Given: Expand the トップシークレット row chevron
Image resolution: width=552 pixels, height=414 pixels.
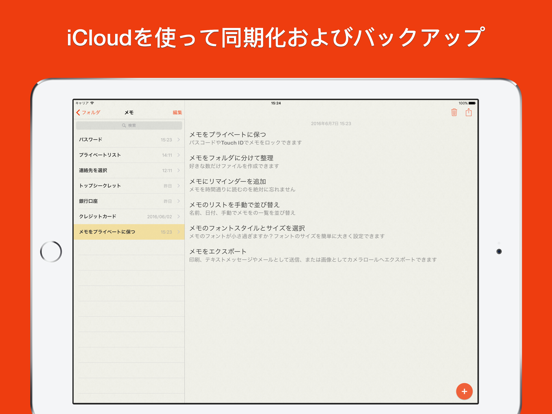Looking at the screenshot, I should pos(178,186).
